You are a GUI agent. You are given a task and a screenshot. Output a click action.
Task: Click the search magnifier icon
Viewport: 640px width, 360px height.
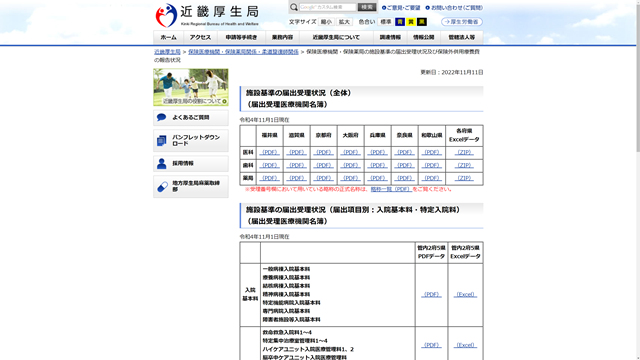click(293, 7)
